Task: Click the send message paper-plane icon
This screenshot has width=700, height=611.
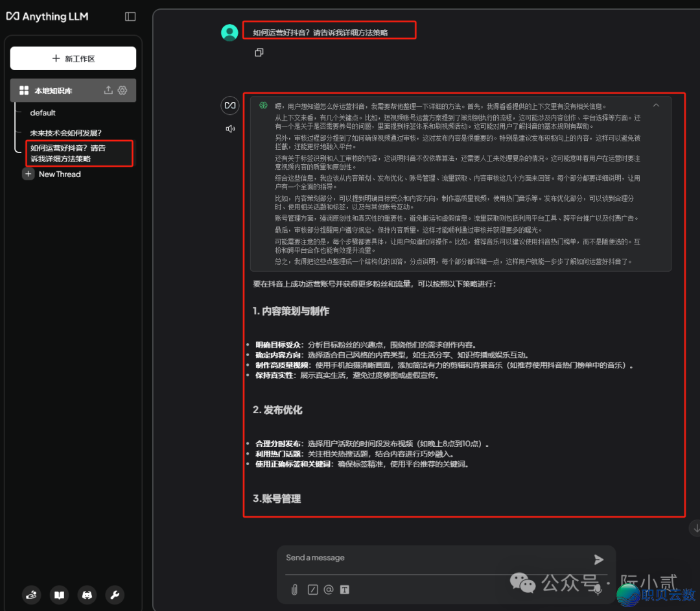Action: click(598, 559)
